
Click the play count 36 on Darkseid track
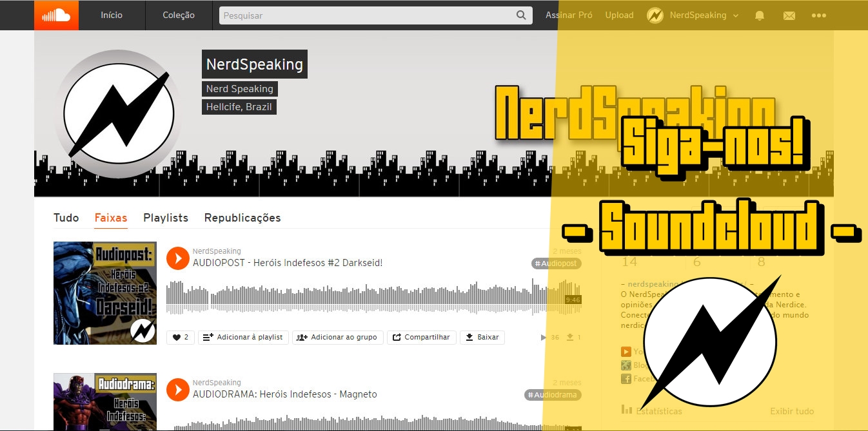[x=550, y=338]
